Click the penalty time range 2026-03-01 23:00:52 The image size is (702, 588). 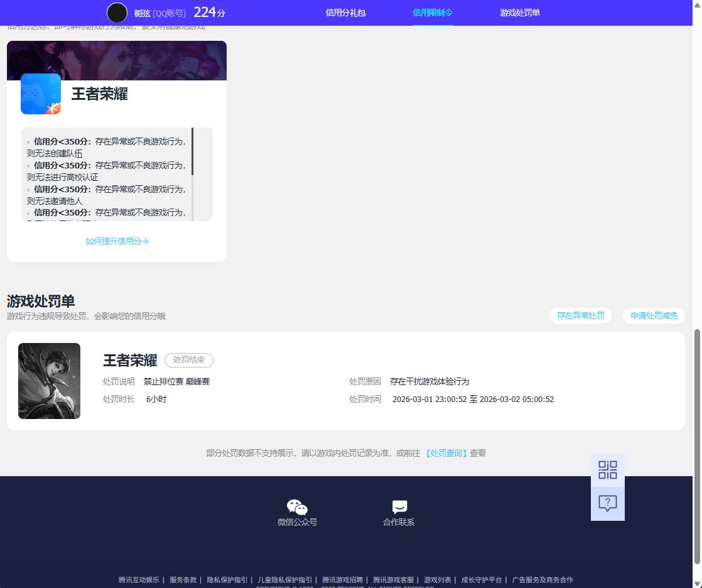(473, 399)
